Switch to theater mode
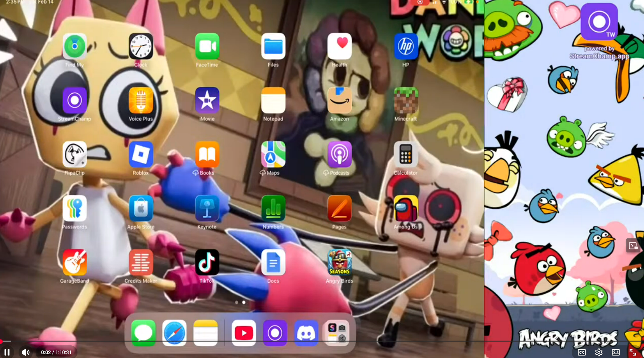This screenshot has width=644, height=358. tap(616, 352)
